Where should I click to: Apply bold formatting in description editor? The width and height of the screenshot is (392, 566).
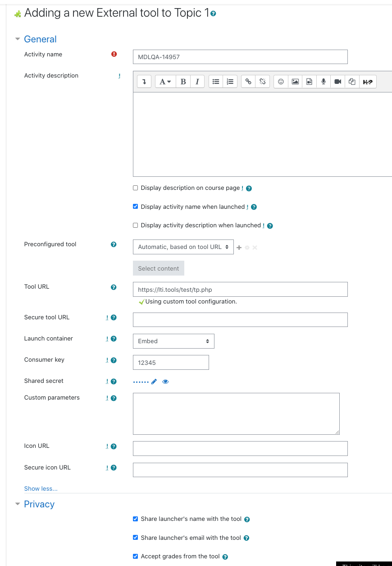183,82
